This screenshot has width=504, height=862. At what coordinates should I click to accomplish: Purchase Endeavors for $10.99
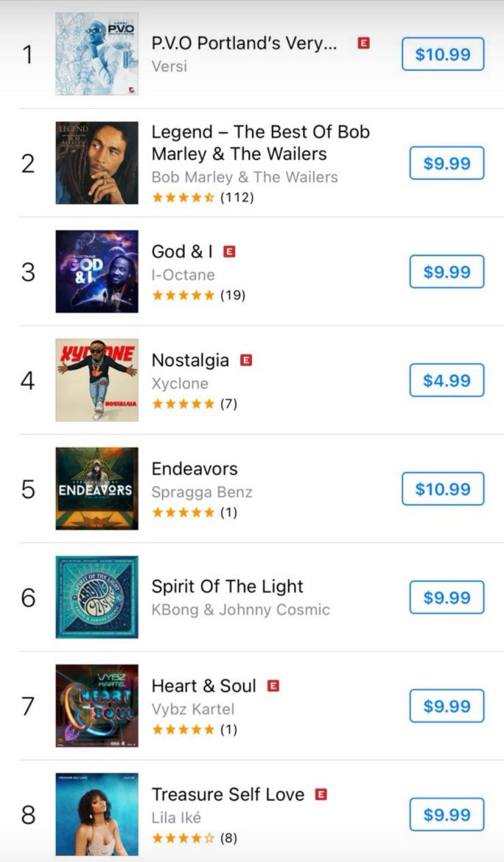click(x=443, y=488)
